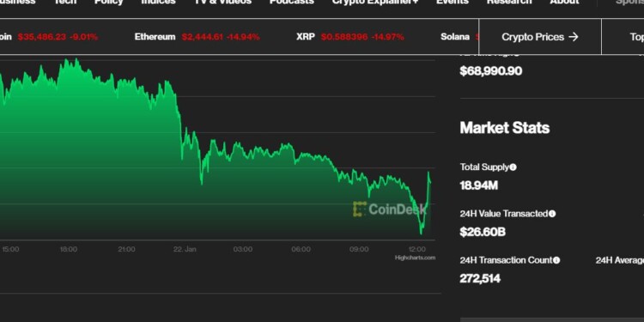Click the 24H Transaction Count label
This screenshot has height=322, width=644.
point(506,260)
